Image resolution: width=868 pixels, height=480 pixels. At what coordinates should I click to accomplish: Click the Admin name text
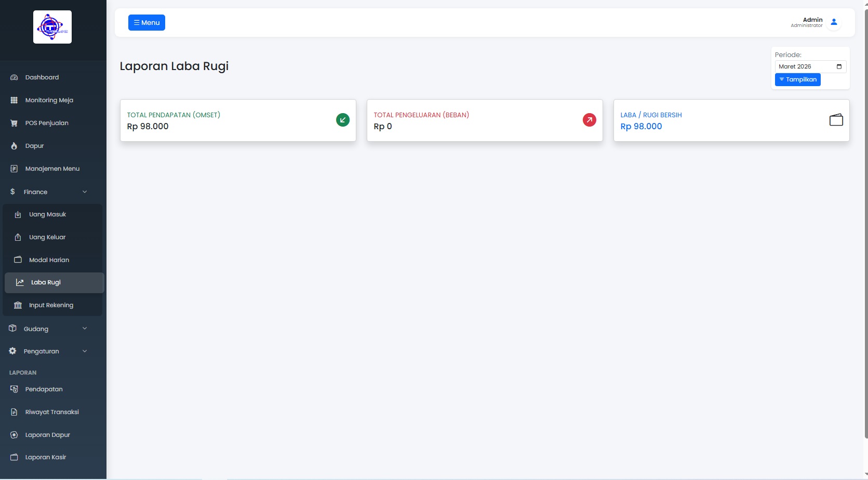[x=813, y=20]
